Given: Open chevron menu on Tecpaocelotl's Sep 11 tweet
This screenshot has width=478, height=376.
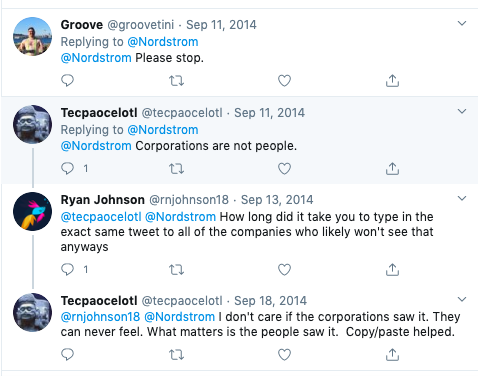Looking at the screenshot, I should 462,111.
